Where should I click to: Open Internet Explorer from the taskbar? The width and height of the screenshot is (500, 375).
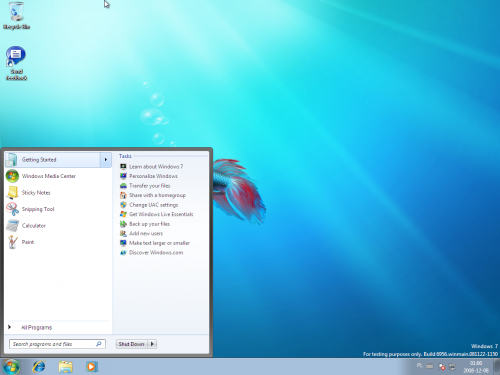[x=39, y=367]
